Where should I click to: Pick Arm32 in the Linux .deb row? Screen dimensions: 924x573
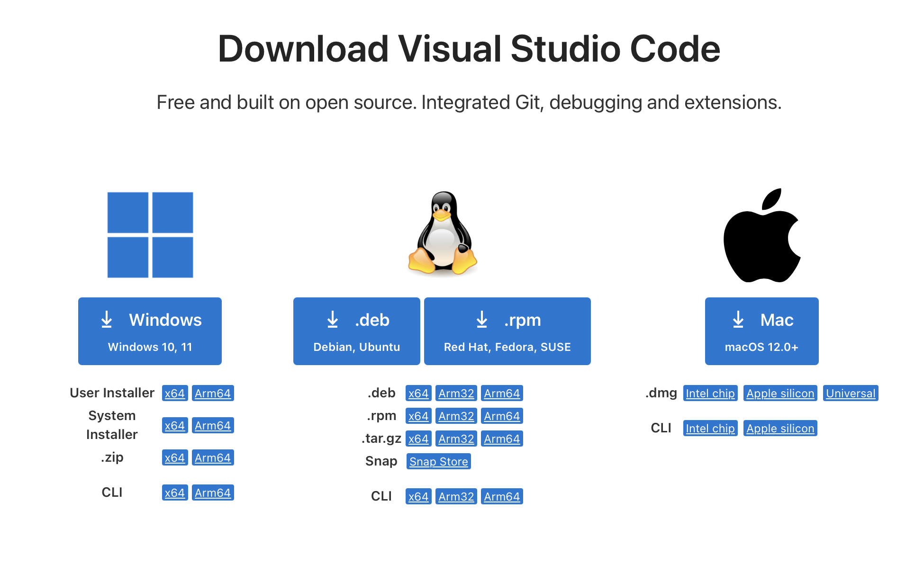(456, 393)
